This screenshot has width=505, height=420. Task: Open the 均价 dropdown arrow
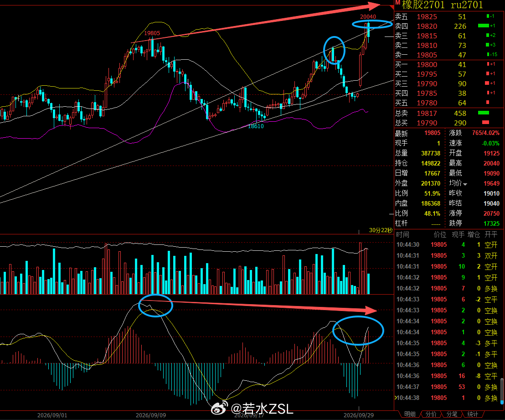coord(465,184)
